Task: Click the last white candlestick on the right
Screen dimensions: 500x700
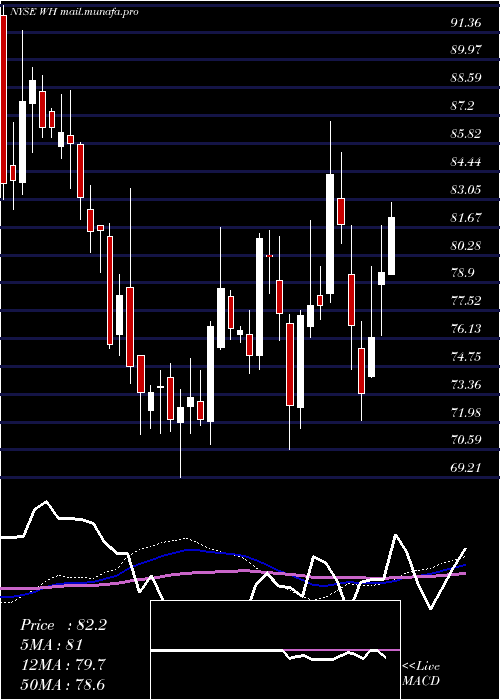Action: [392, 246]
